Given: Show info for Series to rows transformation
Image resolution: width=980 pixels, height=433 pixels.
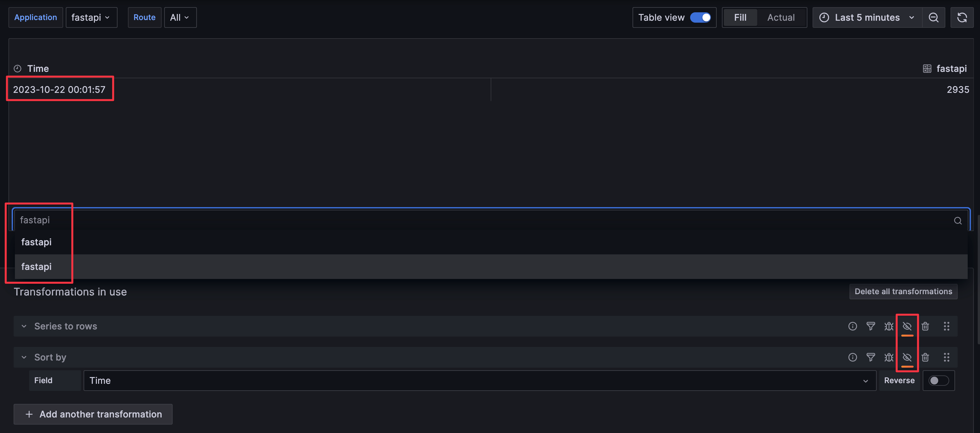Looking at the screenshot, I should (x=852, y=326).
